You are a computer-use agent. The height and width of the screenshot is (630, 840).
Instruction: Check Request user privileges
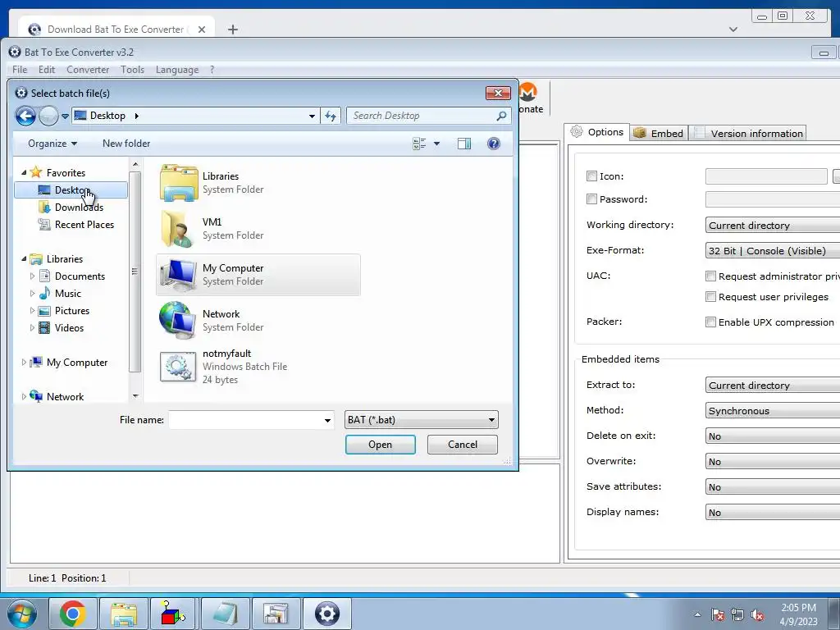pyautogui.click(x=710, y=297)
